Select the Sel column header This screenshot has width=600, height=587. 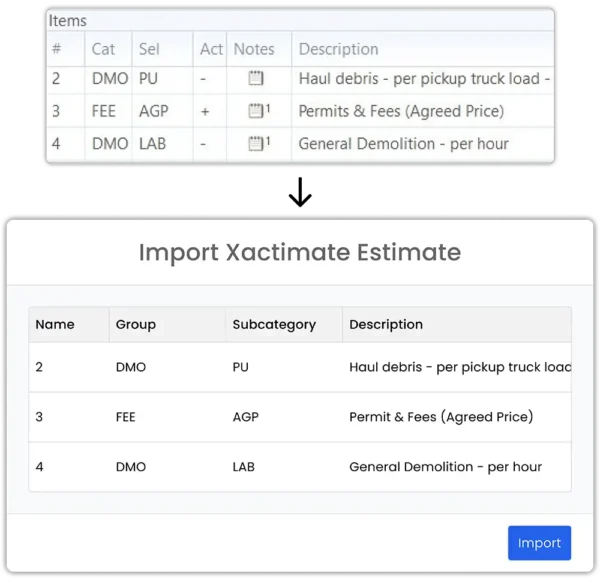pyautogui.click(x=149, y=49)
